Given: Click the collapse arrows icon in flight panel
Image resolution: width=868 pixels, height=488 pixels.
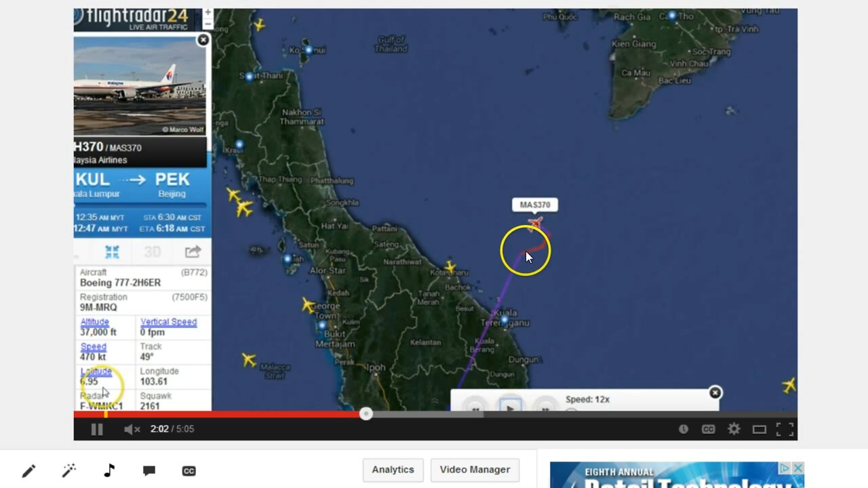Looking at the screenshot, I should [x=113, y=252].
